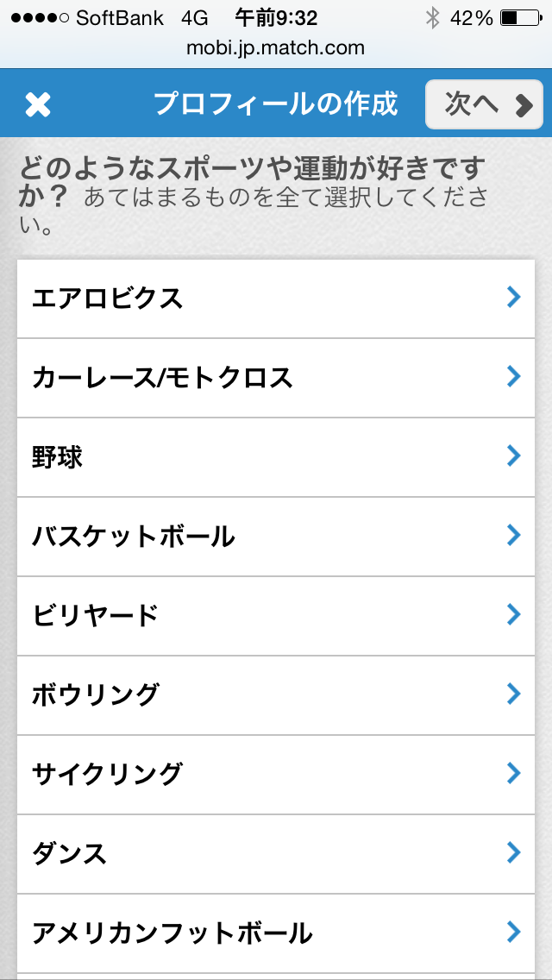Tap the mobi.jp.match.com address bar

(276, 48)
